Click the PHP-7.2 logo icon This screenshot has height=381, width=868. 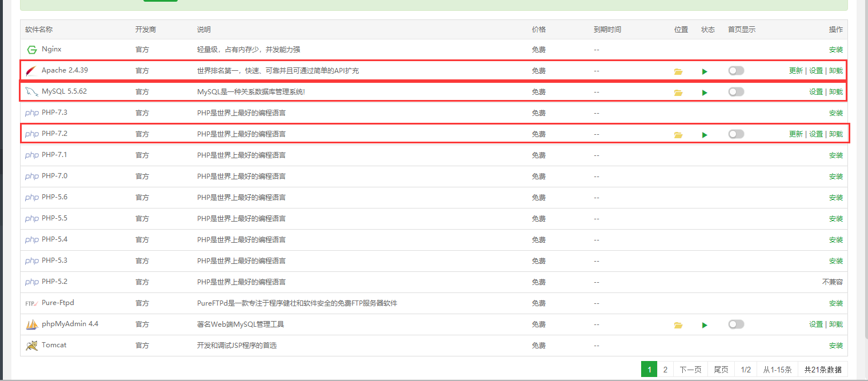coord(32,134)
